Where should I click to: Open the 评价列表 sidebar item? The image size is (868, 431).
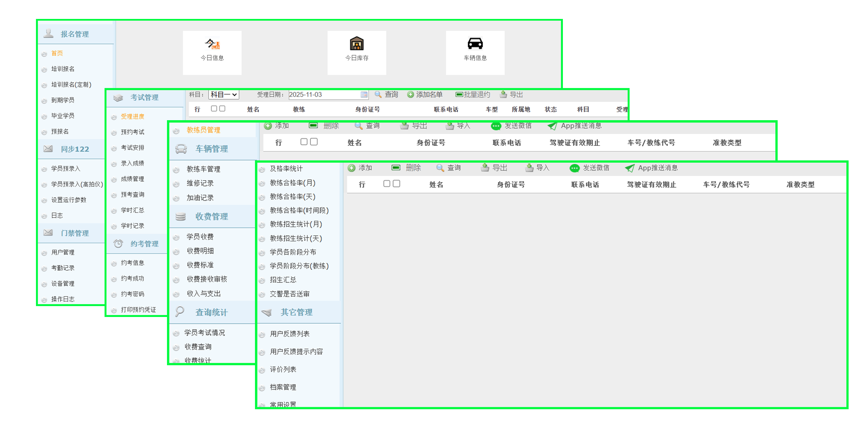(x=283, y=369)
